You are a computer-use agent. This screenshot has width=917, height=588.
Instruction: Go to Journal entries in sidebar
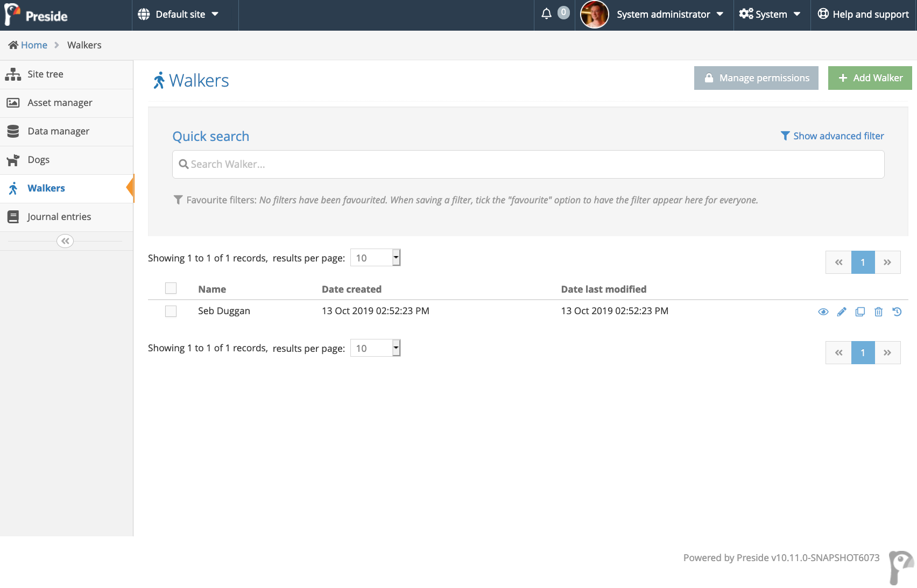(59, 217)
